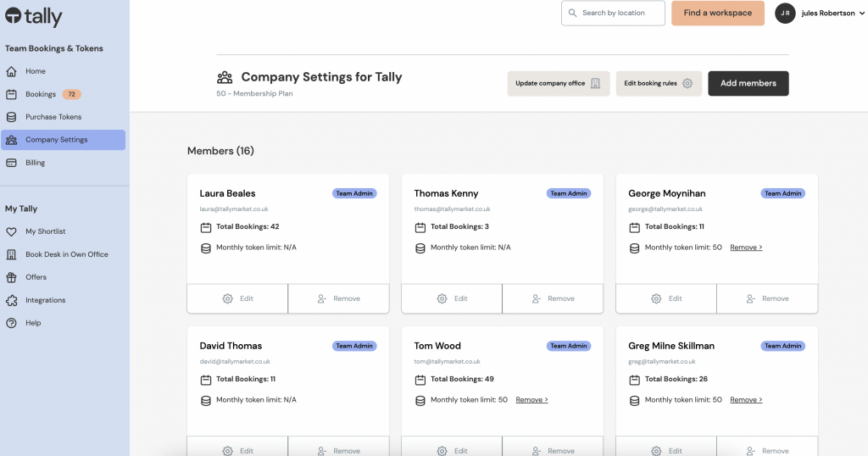Remove Tom Wood's monthly token limit
Image resolution: width=868 pixels, height=456 pixels.
[531, 399]
